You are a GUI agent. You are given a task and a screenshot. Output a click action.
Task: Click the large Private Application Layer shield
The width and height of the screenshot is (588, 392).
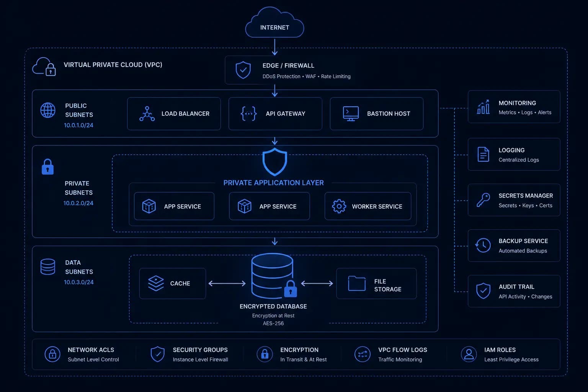pyautogui.click(x=274, y=162)
